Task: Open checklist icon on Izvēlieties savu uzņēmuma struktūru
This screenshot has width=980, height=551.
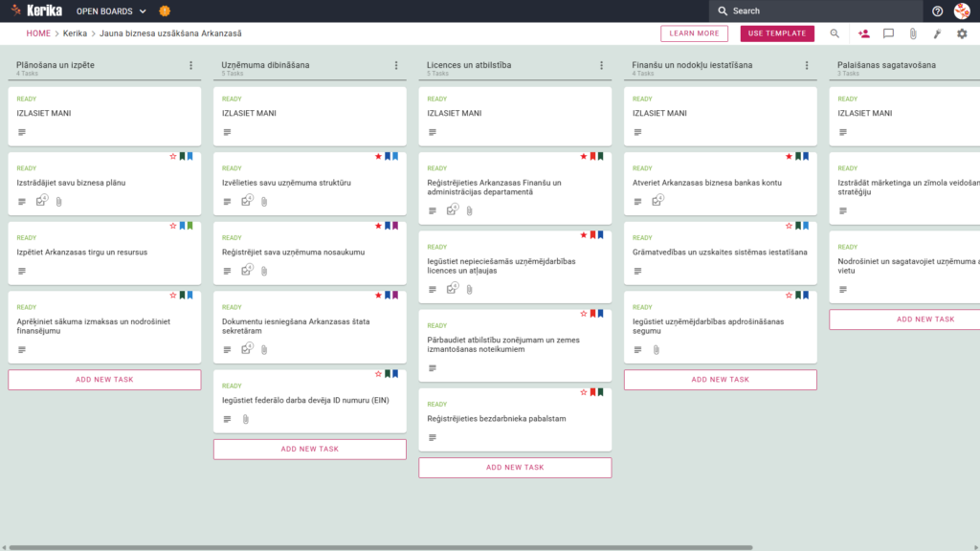Action: click(247, 201)
